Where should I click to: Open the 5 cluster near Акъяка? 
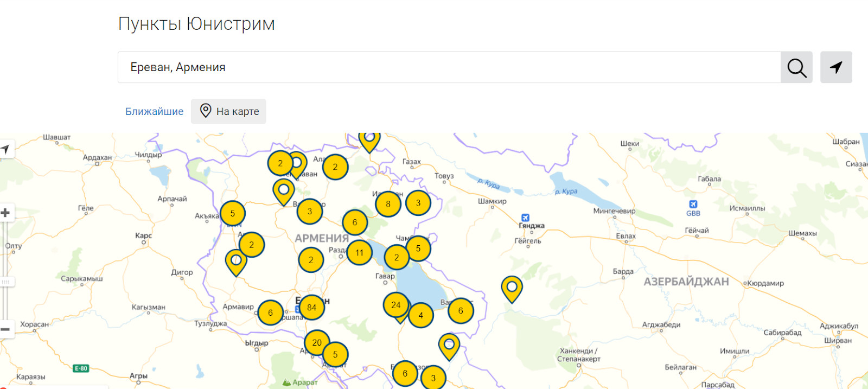coord(232,214)
